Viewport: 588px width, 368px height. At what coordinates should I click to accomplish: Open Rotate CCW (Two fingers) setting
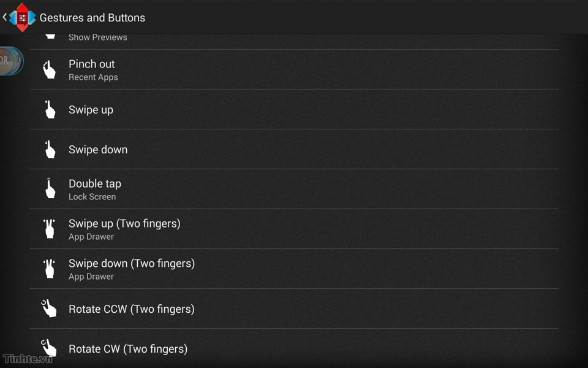pyautogui.click(x=294, y=309)
